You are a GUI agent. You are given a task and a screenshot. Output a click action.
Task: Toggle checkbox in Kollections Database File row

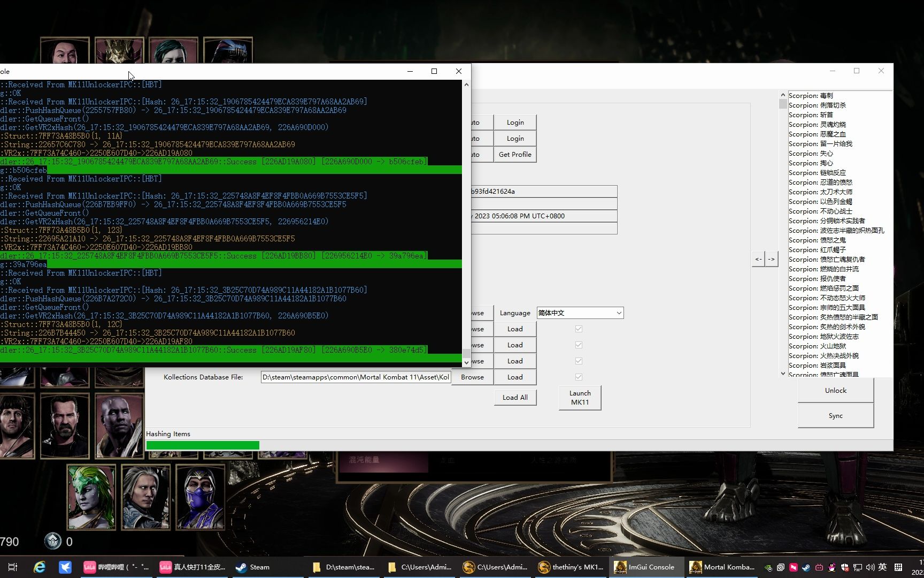click(x=579, y=377)
